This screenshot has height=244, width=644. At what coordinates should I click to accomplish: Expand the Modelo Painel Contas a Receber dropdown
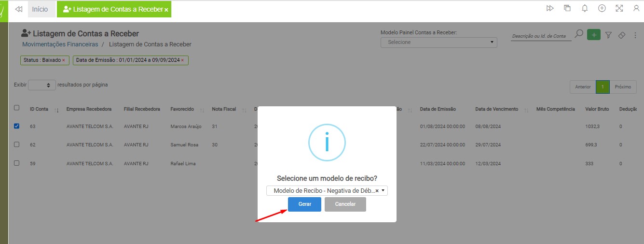point(438,42)
